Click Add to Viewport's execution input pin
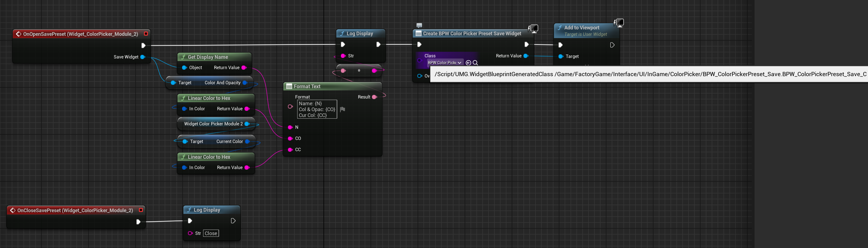 [x=560, y=45]
